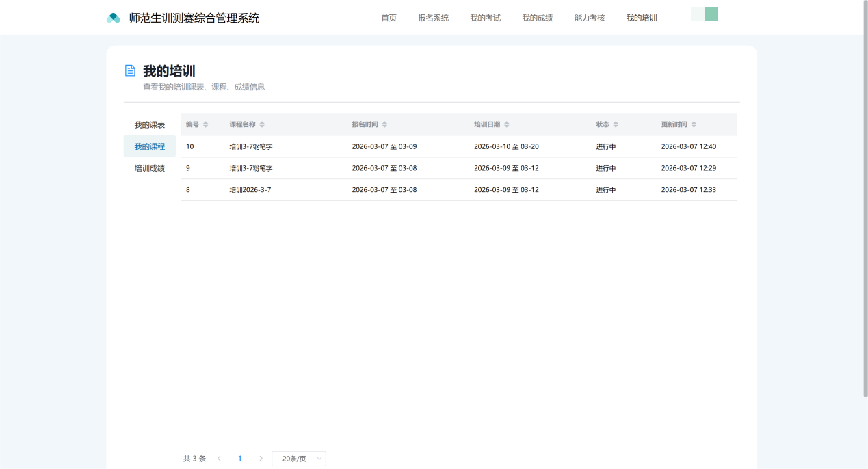Open the 20条/页 page size dropdown

click(x=299, y=459)
